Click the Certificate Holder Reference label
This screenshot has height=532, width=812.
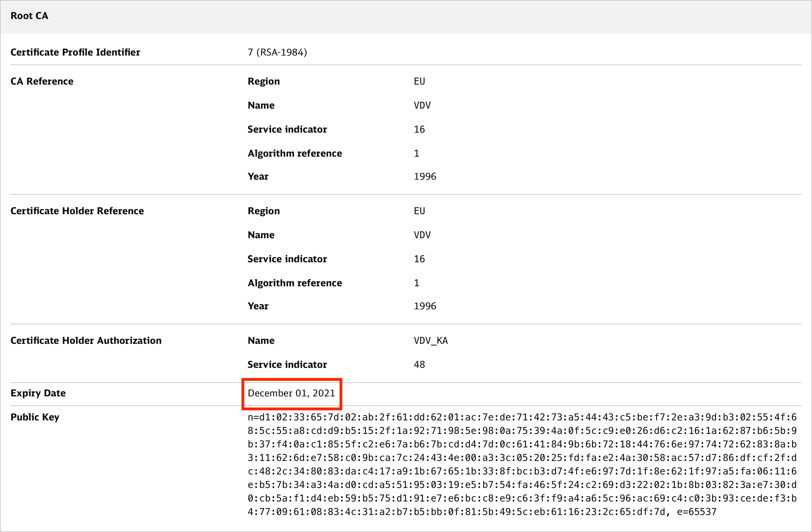tap(77, 211)
